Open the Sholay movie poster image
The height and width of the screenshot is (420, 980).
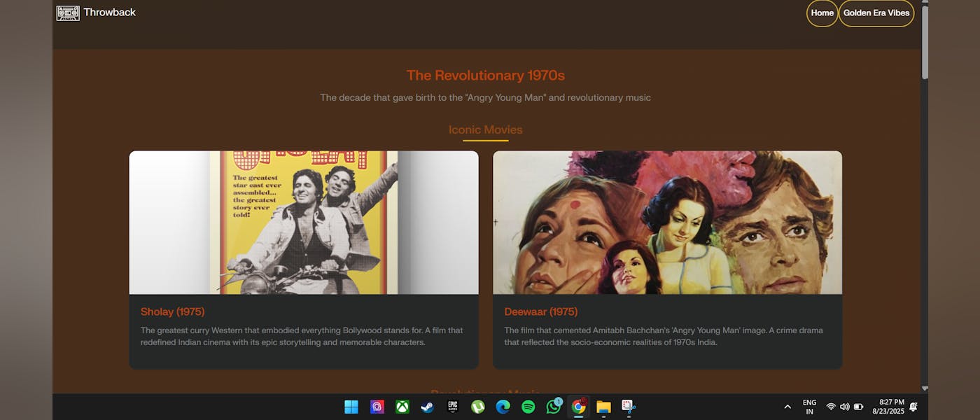click(x=304, y=223)
